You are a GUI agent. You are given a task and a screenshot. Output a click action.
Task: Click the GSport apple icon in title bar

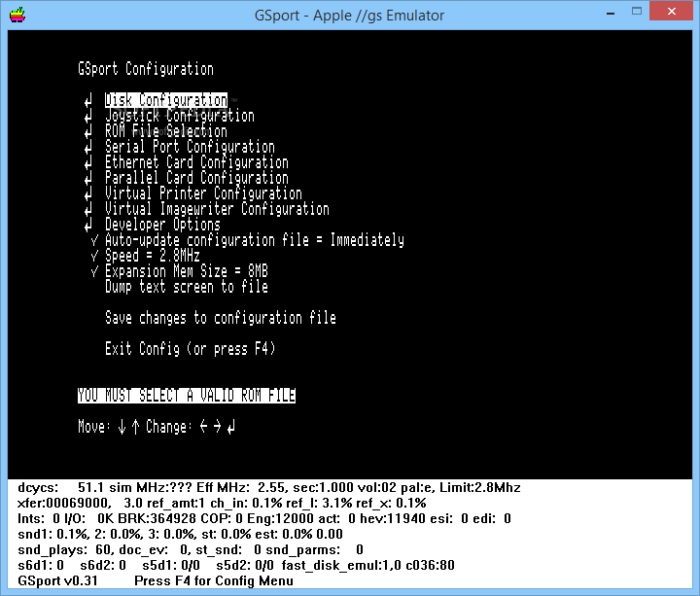click(x=17, y=15)
